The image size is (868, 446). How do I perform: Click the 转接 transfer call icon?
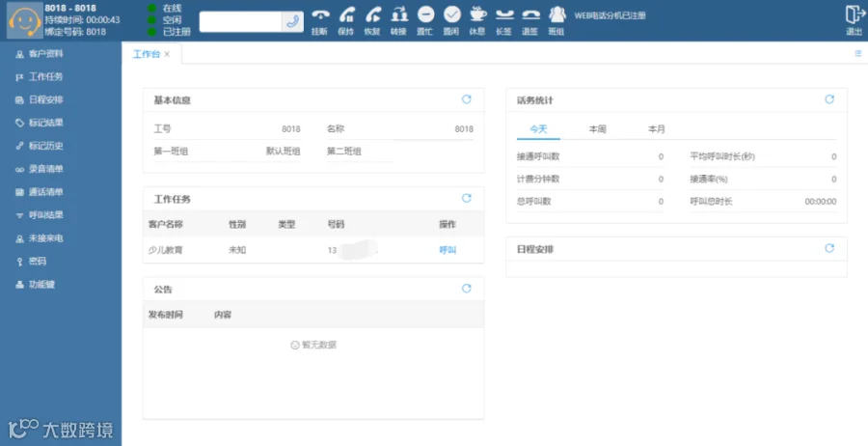[x=398, y=14]
